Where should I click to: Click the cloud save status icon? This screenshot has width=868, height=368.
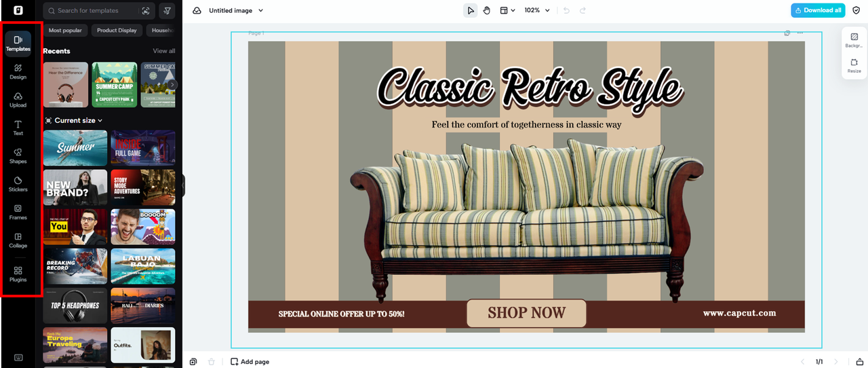point(197,11)
